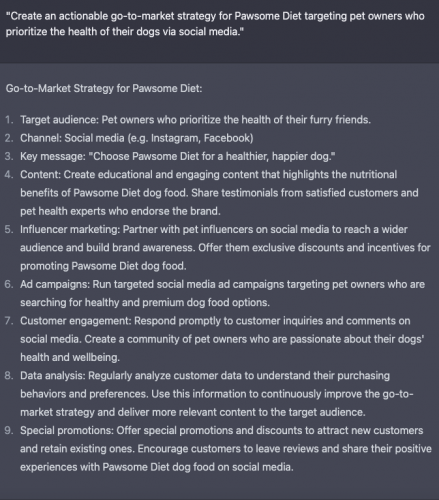Click the 'Influencer marketing:' label
This screenshot has width=439, height=500.
tap(70, 229)
